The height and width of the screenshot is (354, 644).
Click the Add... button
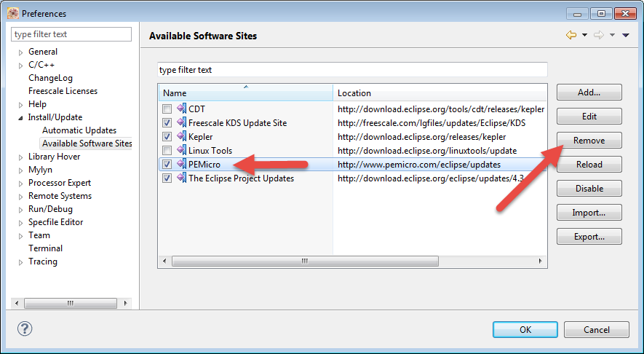click(x=589, y=93)
